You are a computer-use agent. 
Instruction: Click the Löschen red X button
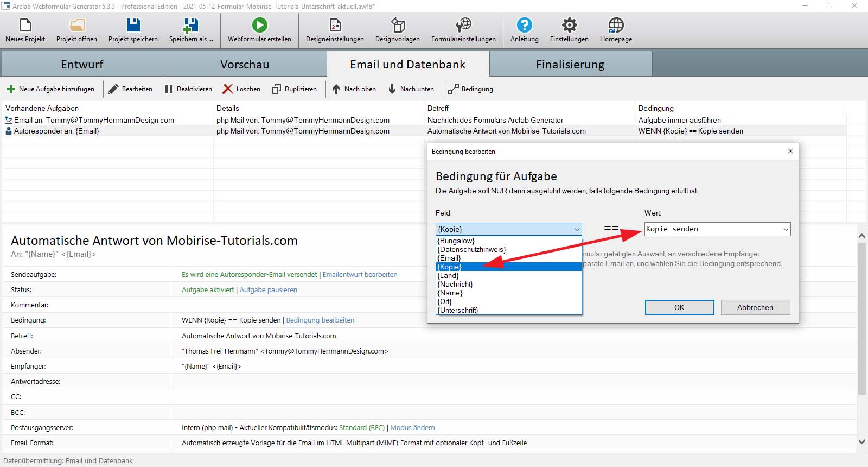228,89
